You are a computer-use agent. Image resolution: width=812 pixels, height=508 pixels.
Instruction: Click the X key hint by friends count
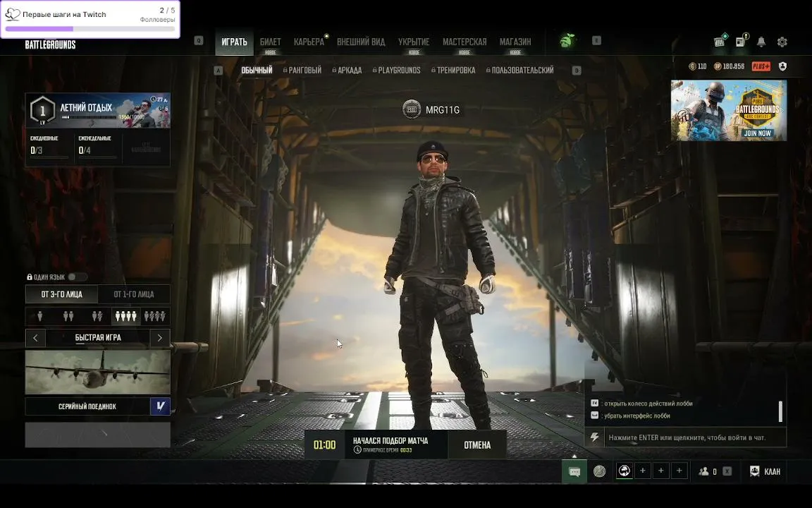coord(727,471)
